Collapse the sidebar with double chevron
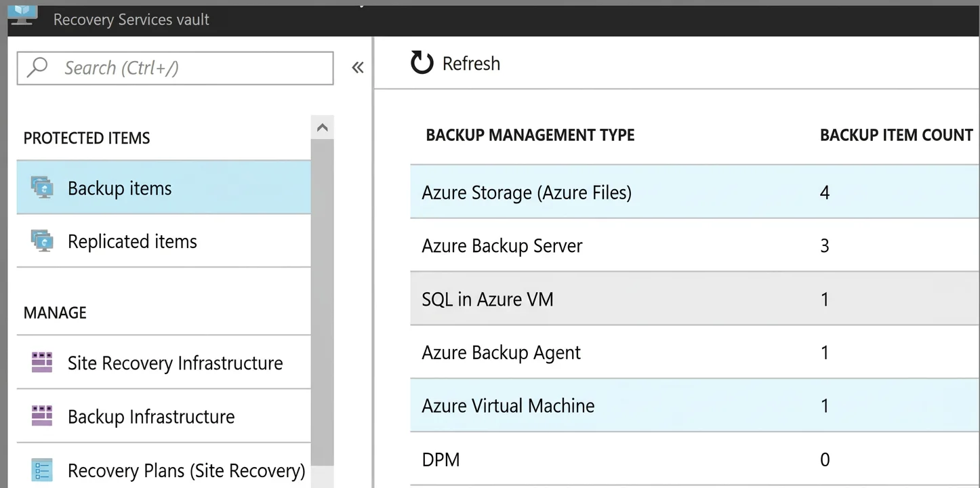Viewport: 980px width, 488px height. click(358, 67)
